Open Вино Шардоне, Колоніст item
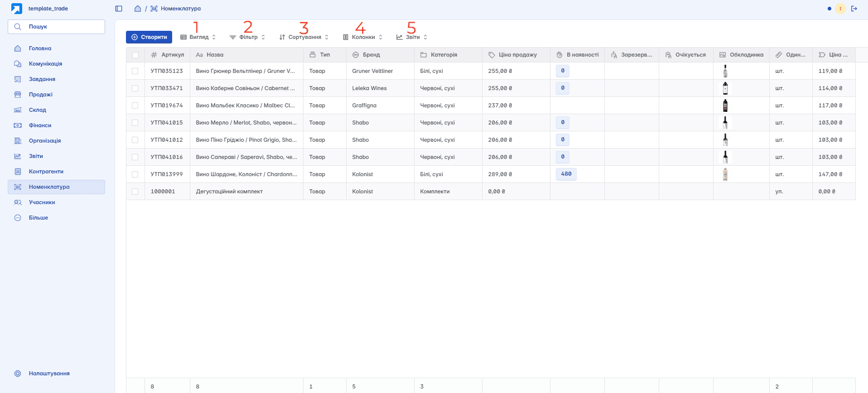Screen dimensions: 868x393 click(x=246, y=174)
